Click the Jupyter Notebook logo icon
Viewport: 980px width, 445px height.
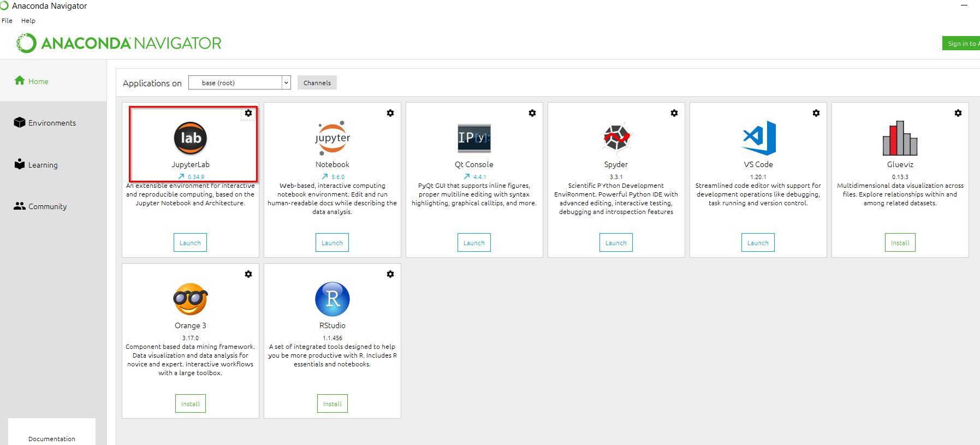pyautogui.click(x=332, y=138)
